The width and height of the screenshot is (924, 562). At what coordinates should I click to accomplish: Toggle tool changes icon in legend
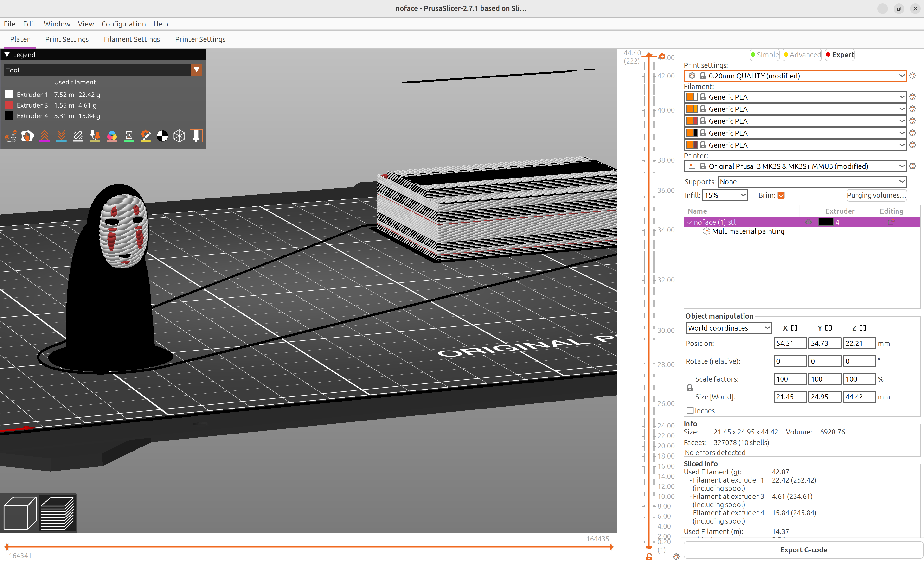point(95,136)
